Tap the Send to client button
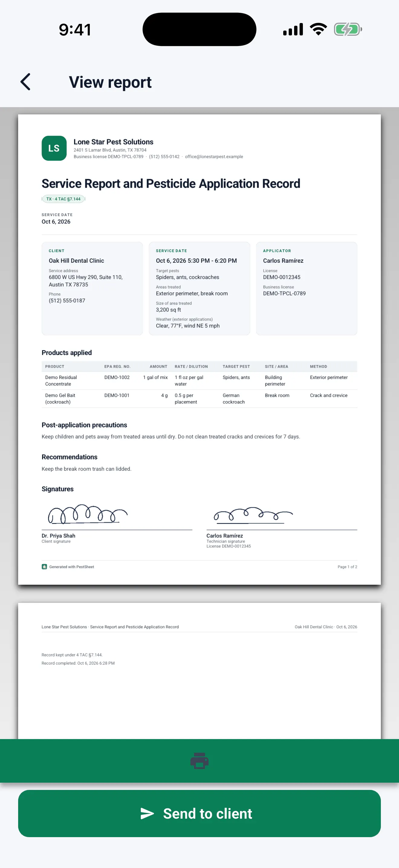This screenshot has height=868, width=399. point(199,813)
